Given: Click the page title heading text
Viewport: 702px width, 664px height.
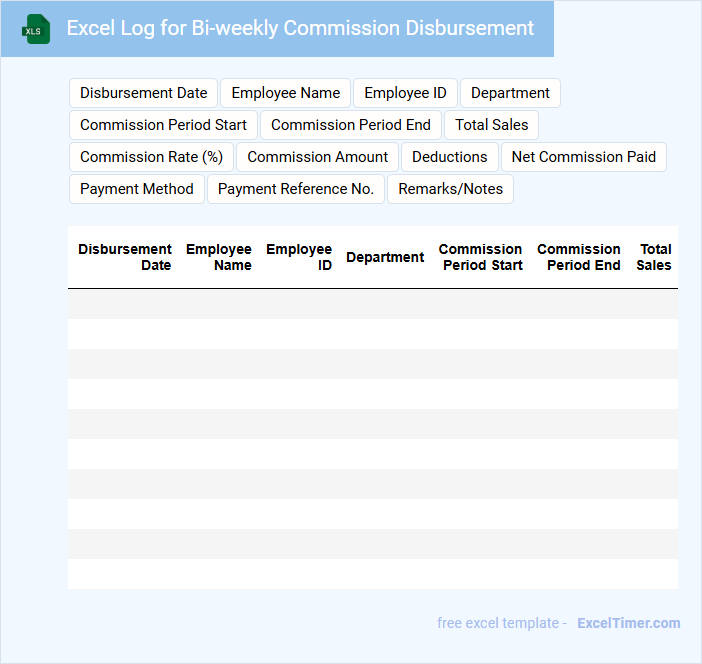Looking at the screenshot, I should point(300,28).
